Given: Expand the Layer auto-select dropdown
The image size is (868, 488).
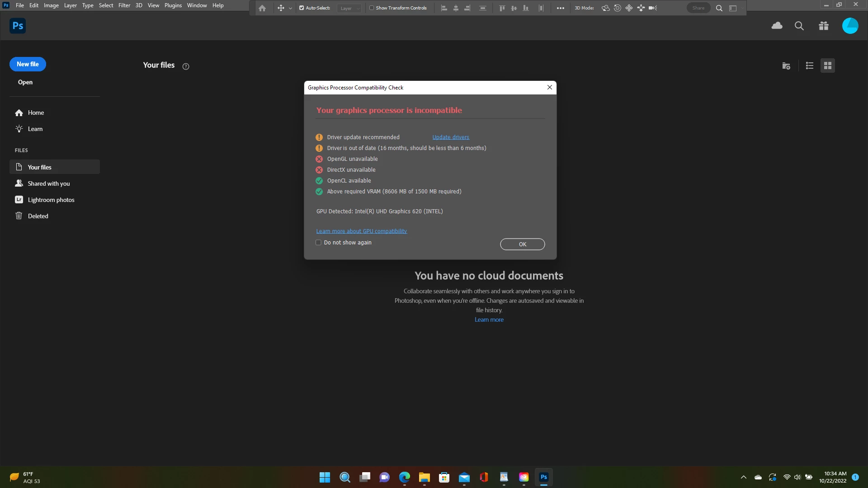Looking at the screenshot, I should tap(349, 8).
